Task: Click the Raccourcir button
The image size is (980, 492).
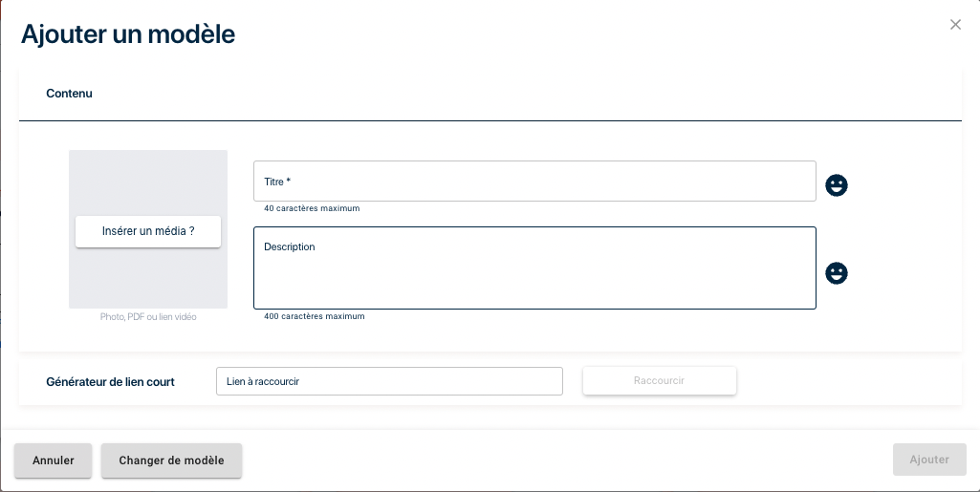Action: (660, 380)
